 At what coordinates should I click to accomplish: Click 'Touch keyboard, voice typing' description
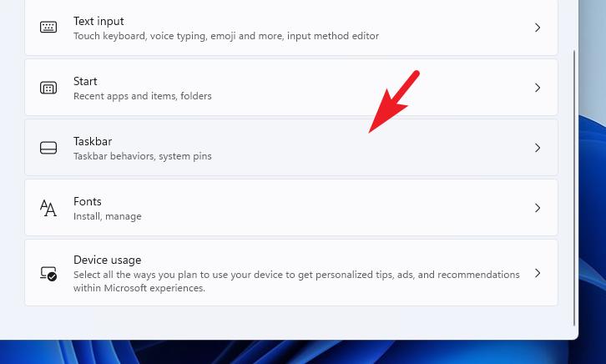tap(226, 36)
